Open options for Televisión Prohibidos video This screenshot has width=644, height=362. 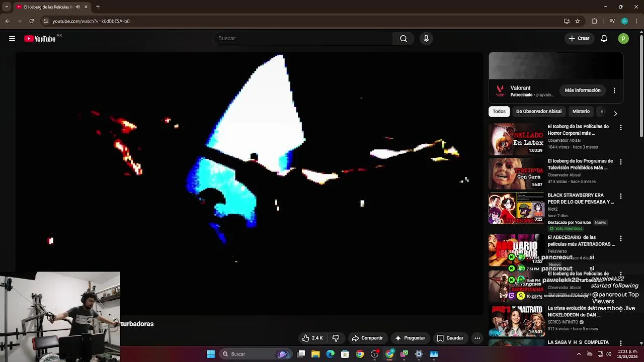620,162
